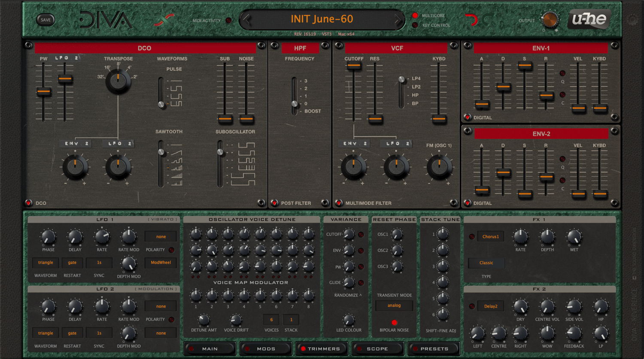Click the DETUNE AMT knob

pos(204,320)
